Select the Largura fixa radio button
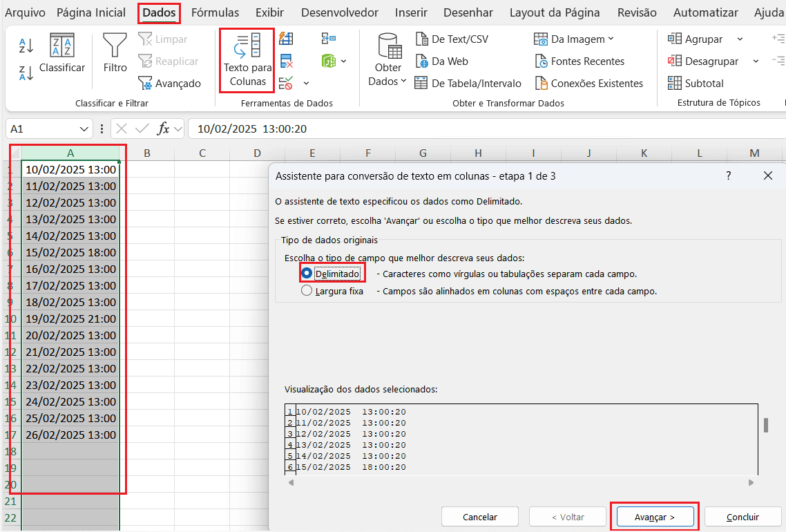Viewport: 786px width, 532px height. pos(307,292)
